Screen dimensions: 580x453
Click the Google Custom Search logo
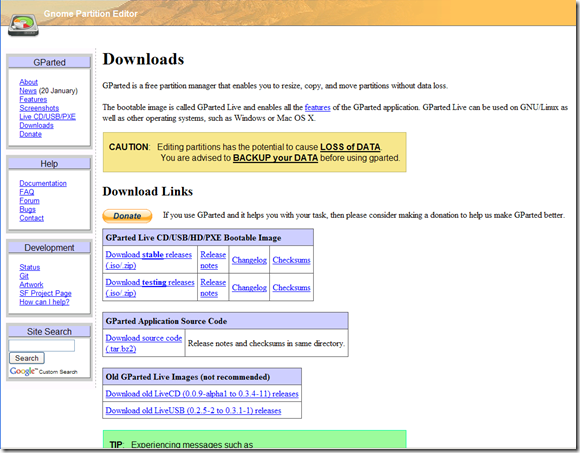pyautogui.click(x=44, y=371)
